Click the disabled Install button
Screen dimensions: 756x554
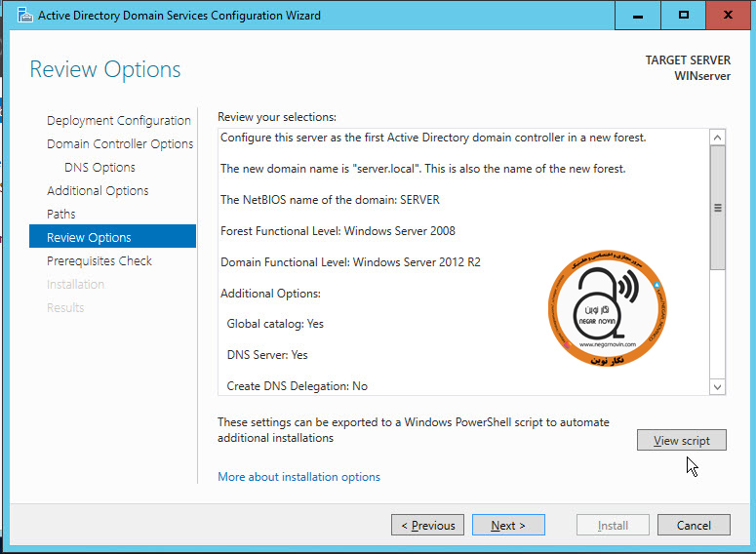click(x=613, y=525)
